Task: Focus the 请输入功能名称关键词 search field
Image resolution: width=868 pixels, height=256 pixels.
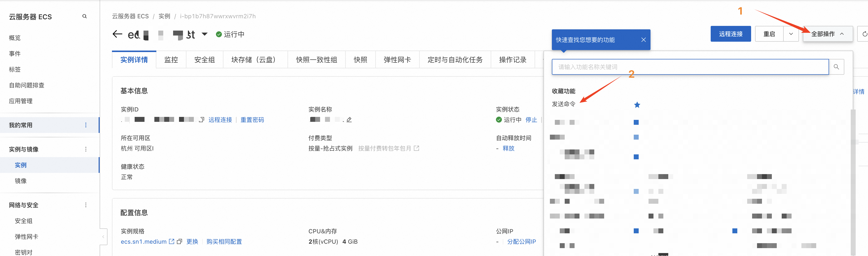Action: tap(690, 67)
